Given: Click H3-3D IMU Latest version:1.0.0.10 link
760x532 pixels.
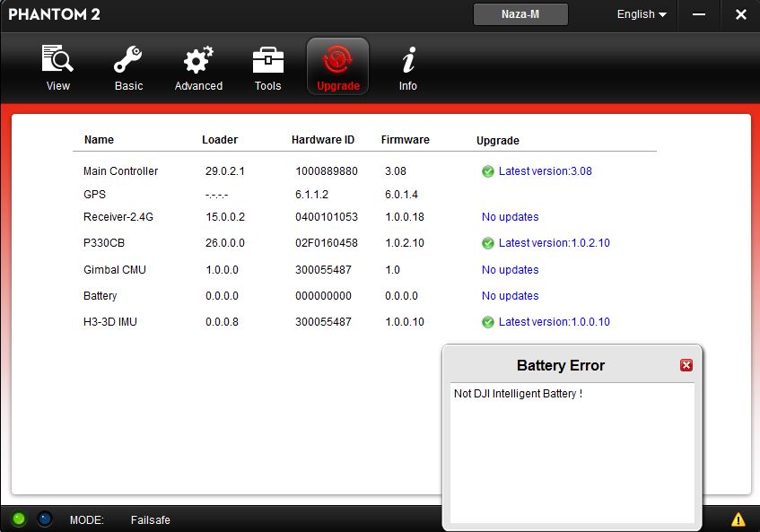Looking at the screenshot, I should coord(554,322).
